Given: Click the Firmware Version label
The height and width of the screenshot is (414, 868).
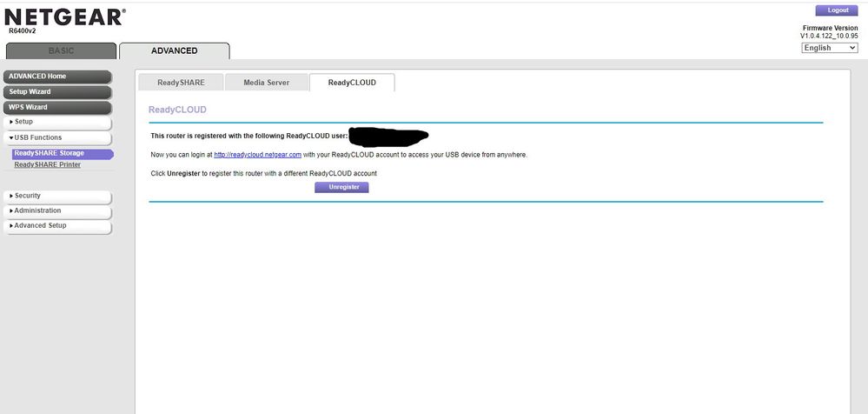Looking at the screenshot, I should [830, 28].
